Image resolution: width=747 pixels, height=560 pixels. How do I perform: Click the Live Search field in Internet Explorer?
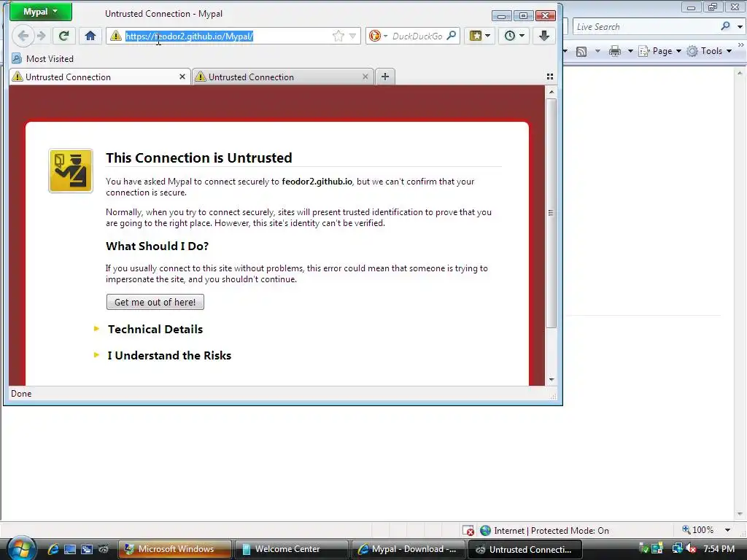(x=646, y=27)
